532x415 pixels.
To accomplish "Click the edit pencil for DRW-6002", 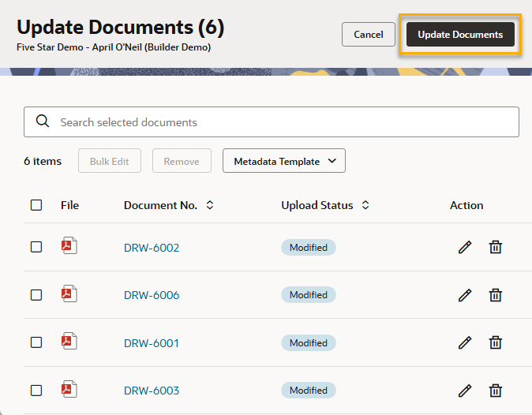I will [465, 247].
